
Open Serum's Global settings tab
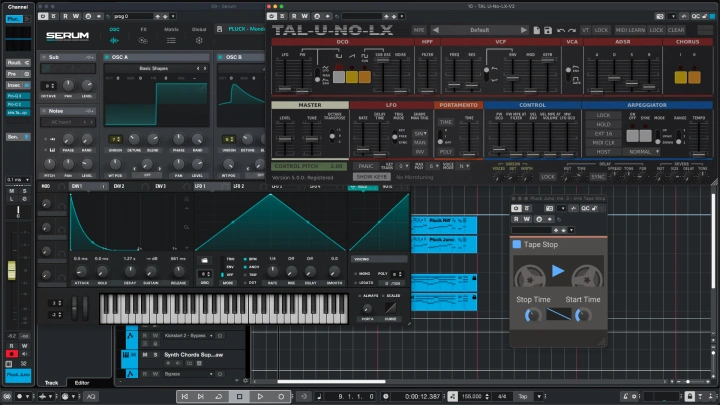(199, 29)
